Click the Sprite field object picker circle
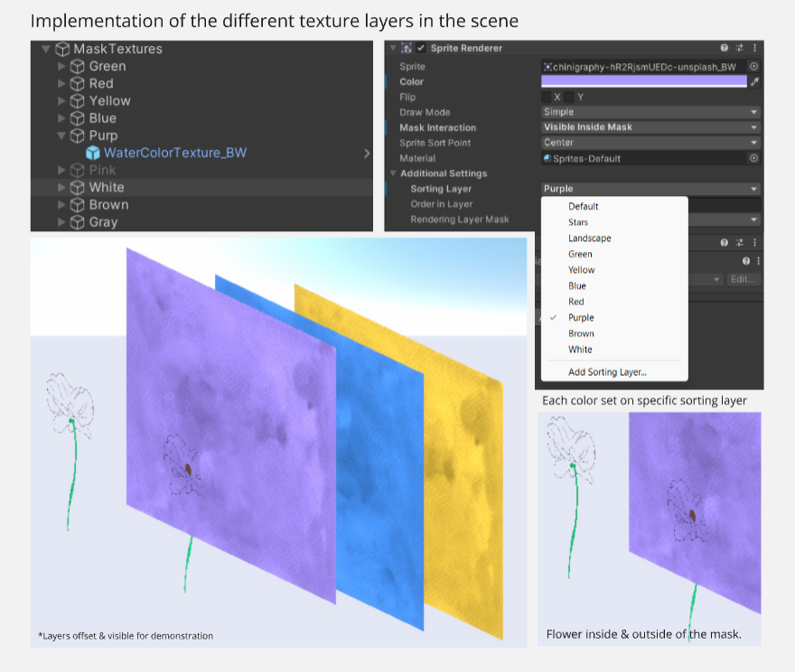This screenshot has height=672, width=795. (754, 66)
